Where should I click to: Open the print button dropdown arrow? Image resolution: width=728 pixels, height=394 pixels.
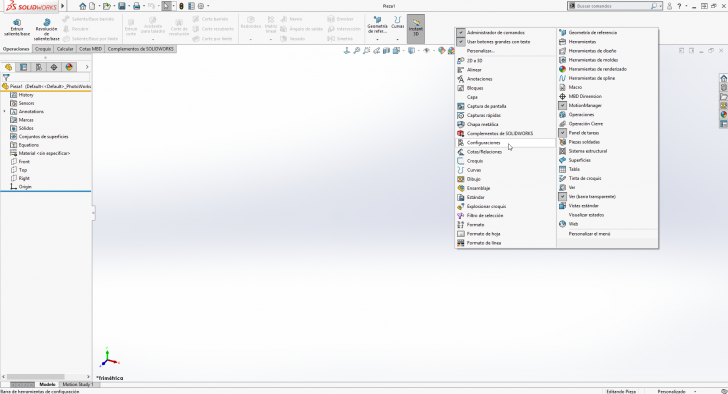tap(143, 6)
